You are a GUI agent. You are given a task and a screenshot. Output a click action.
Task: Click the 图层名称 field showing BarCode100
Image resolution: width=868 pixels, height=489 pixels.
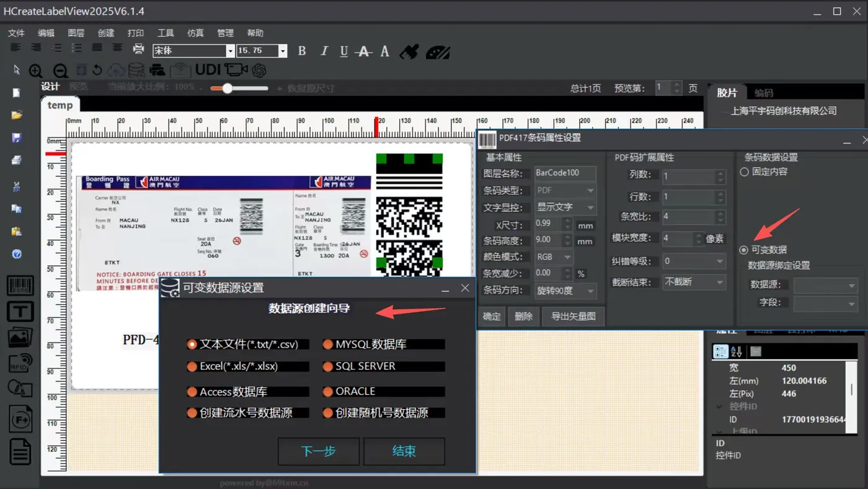[565, 174]
